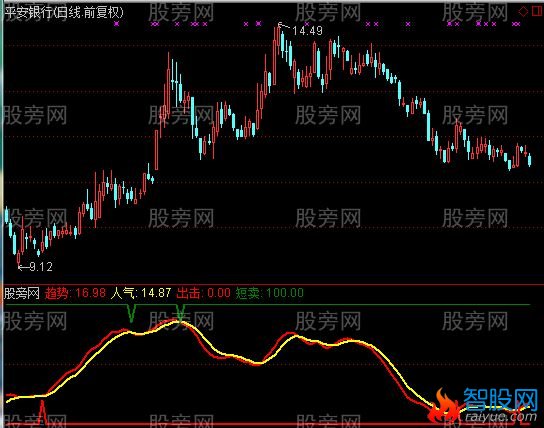Open the 股旁网 indicator name in sub-chart header
Screen dimensions: 544x428
[x=22, y=293]
